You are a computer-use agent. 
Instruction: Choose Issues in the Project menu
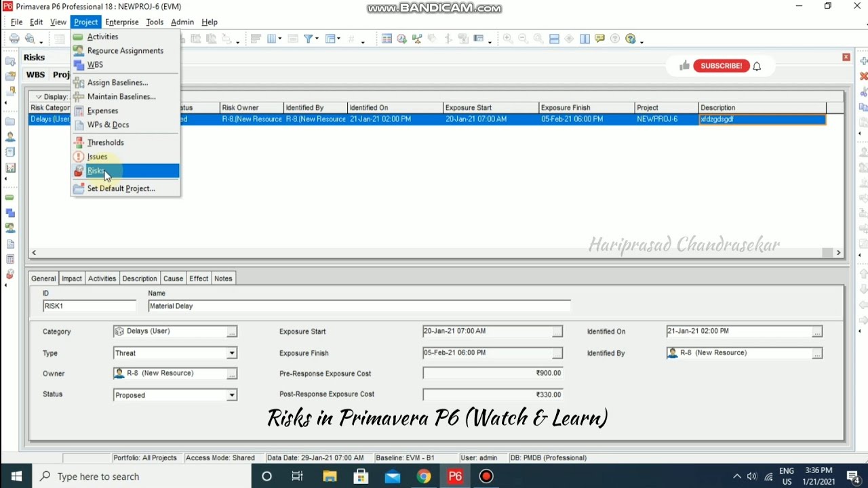(x=125, y=157)
